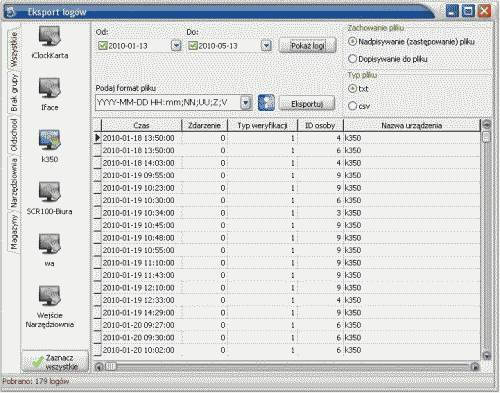Select the k350 device icon
This screenshot has width=500, height=393.
click(50, 140)
